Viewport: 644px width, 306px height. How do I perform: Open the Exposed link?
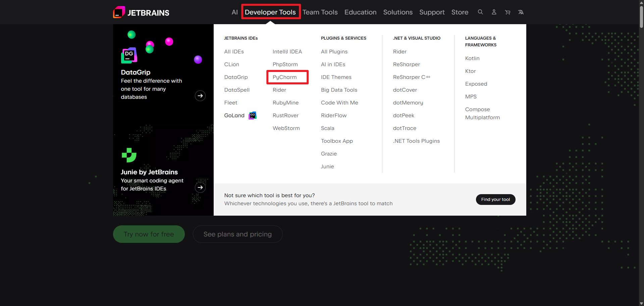[476, 84]
